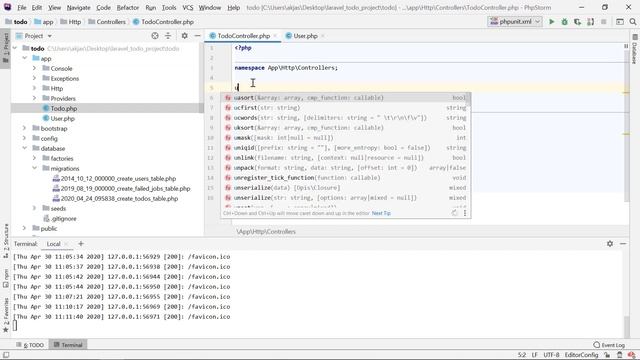Run with coverage icon in toolbar
640x360 pixels.
577,22
